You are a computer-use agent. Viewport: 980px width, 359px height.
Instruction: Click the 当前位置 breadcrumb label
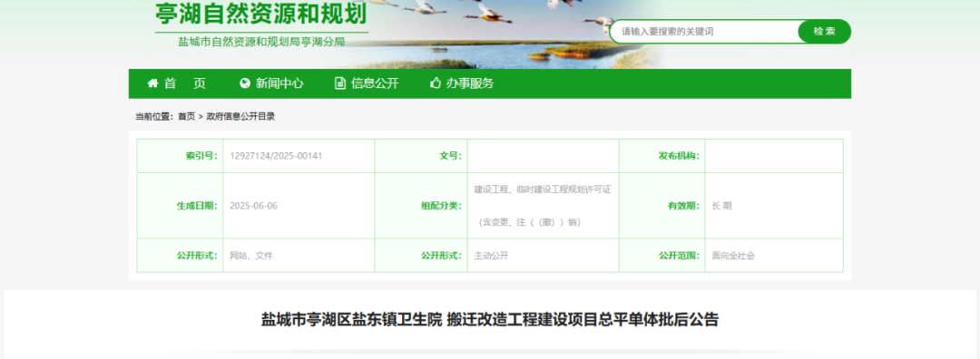click(x=153, y=117)
